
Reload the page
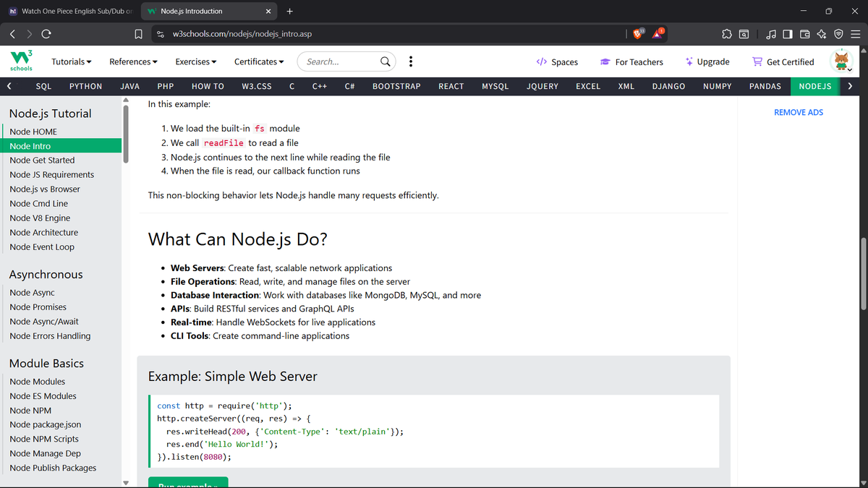coord(46,34)
